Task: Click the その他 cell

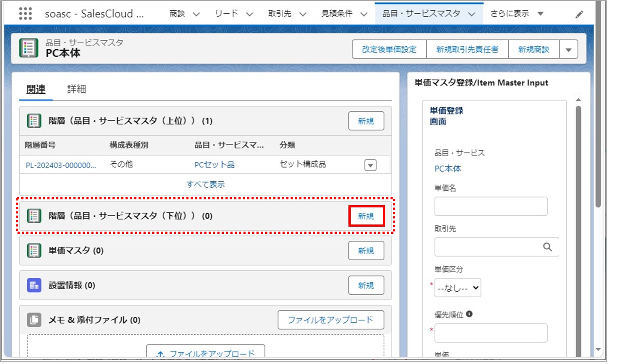Action: click(121, 164)
